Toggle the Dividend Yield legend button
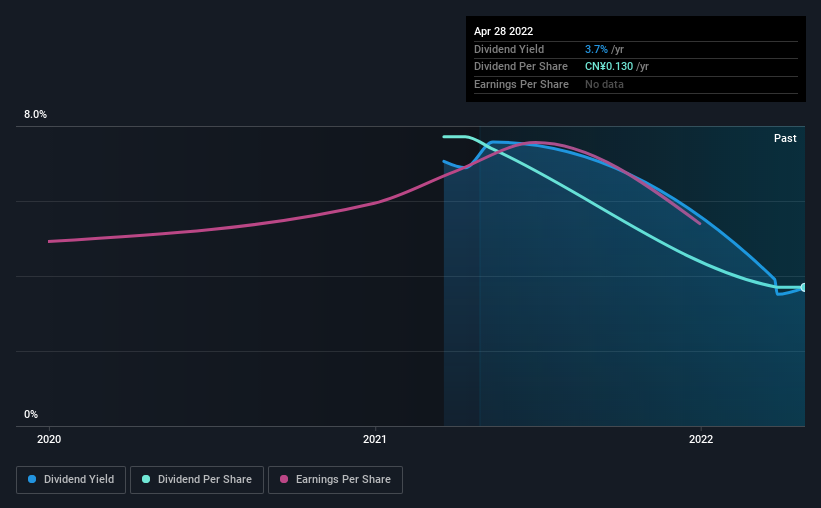 click(x=71, y=480)
